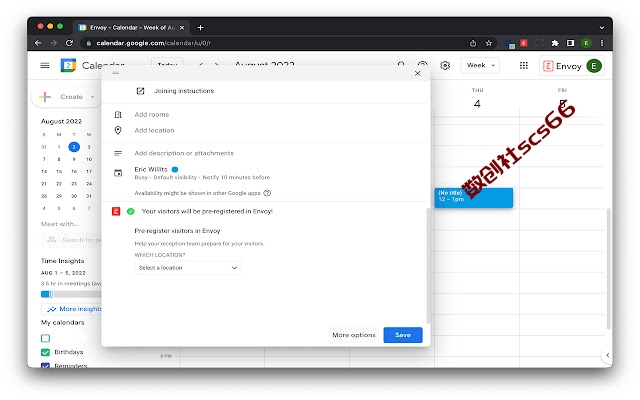
Task: Expand the Create dropdown arrow
Action: 93,97
